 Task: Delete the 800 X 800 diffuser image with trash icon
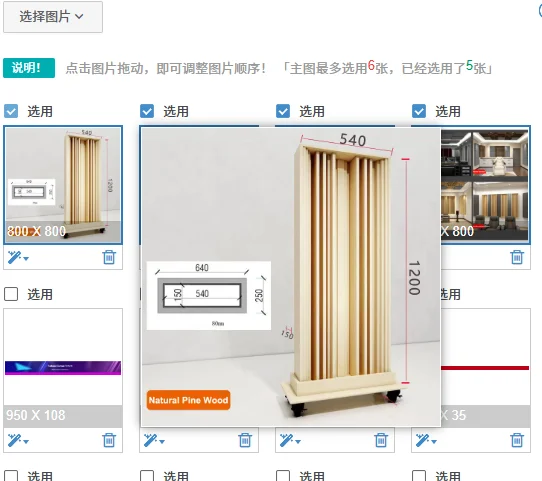click(109, 257)
